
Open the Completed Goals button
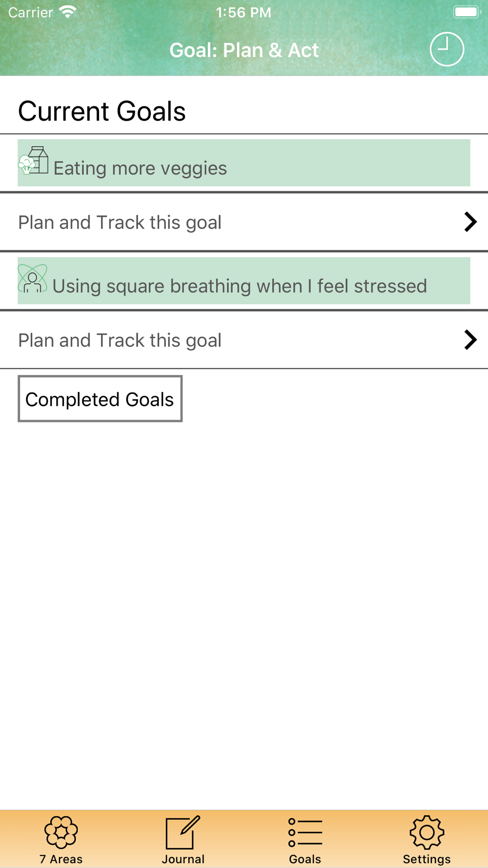100,399
